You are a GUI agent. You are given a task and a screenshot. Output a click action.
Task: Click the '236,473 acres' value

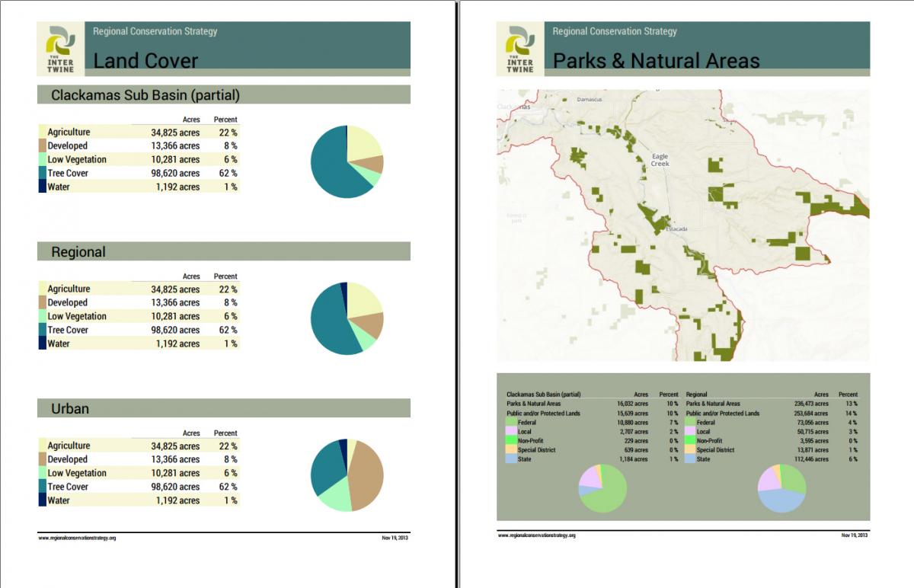[x=810, y=404]
